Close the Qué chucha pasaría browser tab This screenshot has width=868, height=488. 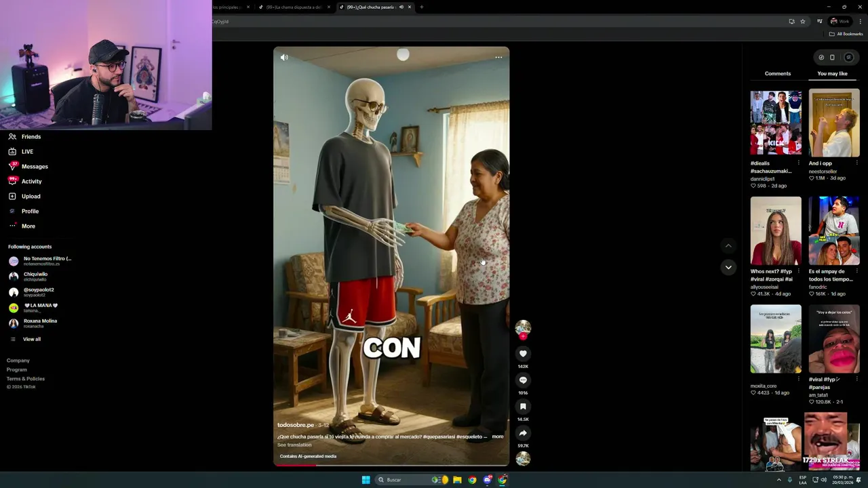pyautogui.click(x=410, y=7)
